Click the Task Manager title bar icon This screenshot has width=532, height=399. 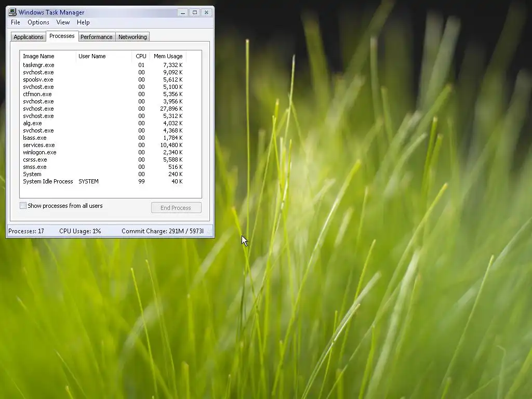click(12, 12)
